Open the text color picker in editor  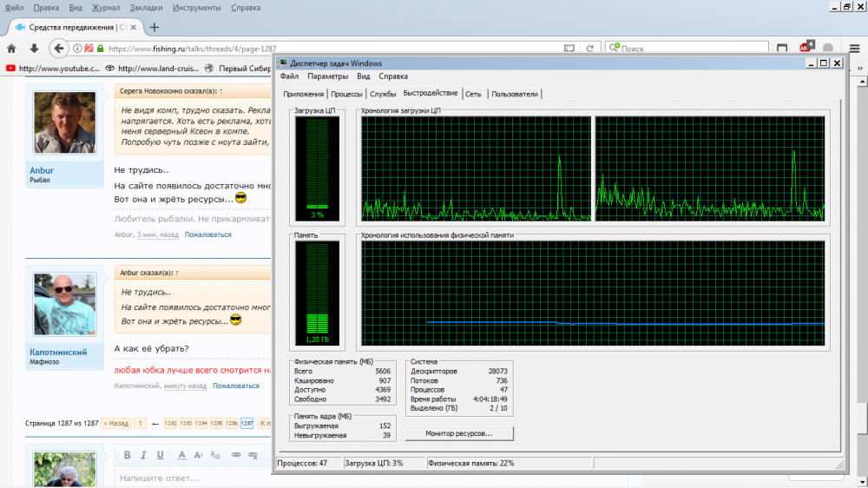click(x=182, y=455)
